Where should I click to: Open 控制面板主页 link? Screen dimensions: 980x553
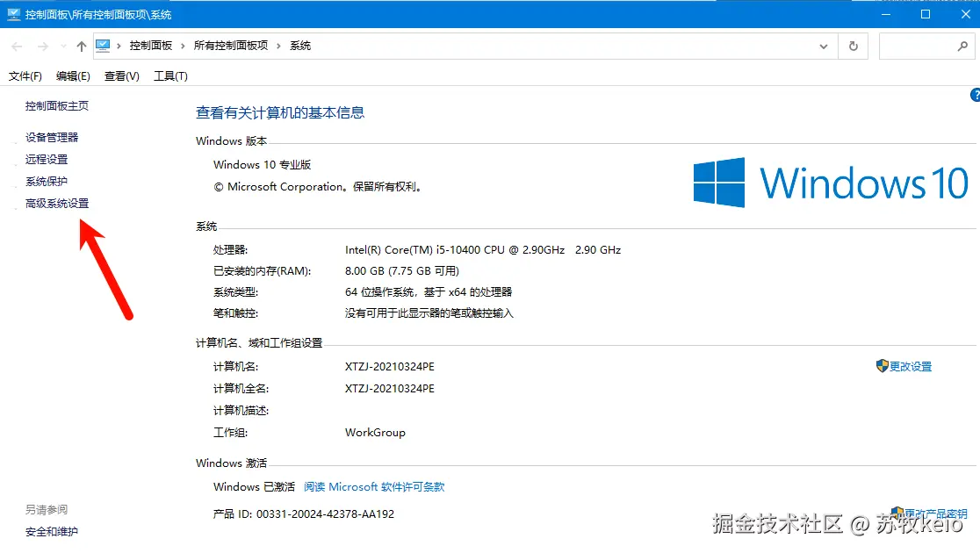tap(57, 106)
